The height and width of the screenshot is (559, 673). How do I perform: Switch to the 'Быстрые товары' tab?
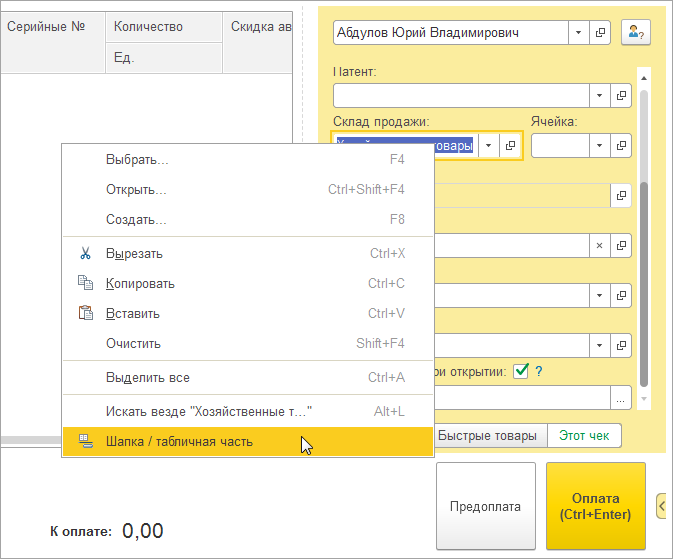[x=491, y=436]
